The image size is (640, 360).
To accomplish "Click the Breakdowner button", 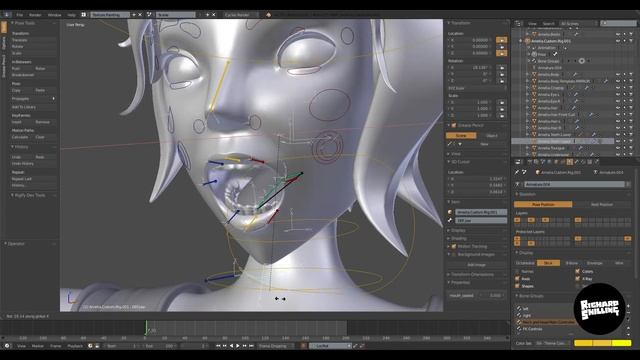I will [33, 75].
